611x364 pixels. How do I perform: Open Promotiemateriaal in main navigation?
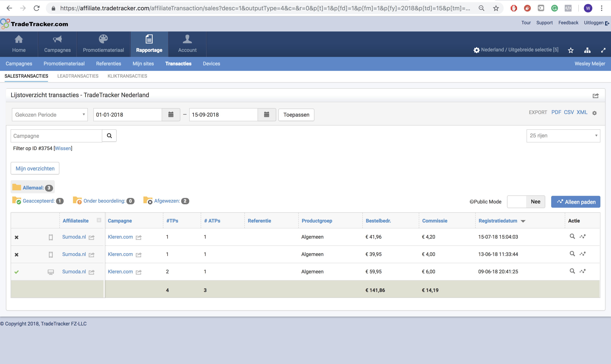[x=103, y=44]
